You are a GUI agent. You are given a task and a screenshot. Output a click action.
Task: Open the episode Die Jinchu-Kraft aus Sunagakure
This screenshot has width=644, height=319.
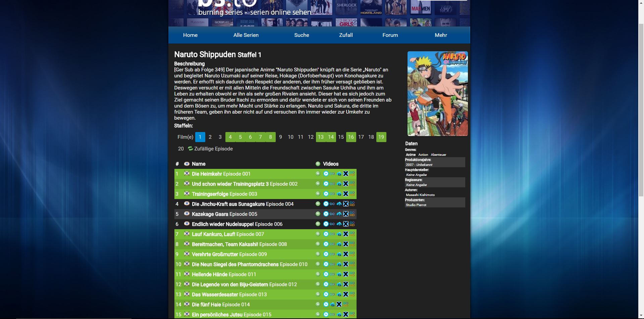pos(228,204)
